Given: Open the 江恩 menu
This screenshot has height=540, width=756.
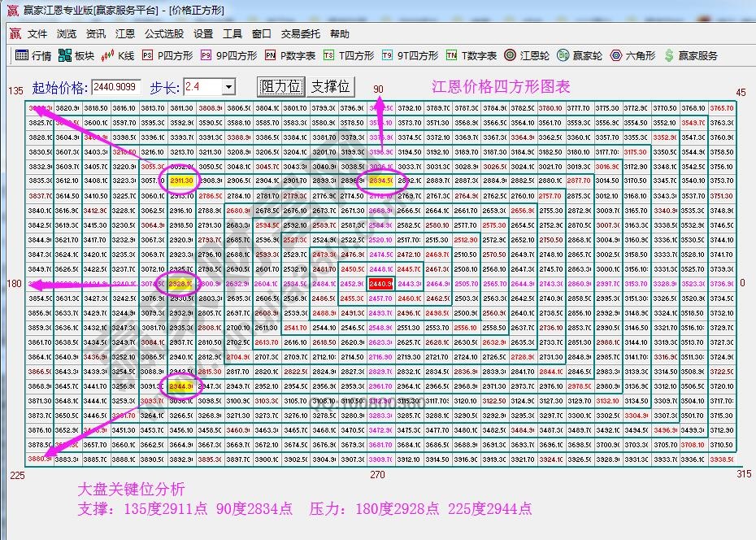Looking at the screenshot, I should (124, 34).
